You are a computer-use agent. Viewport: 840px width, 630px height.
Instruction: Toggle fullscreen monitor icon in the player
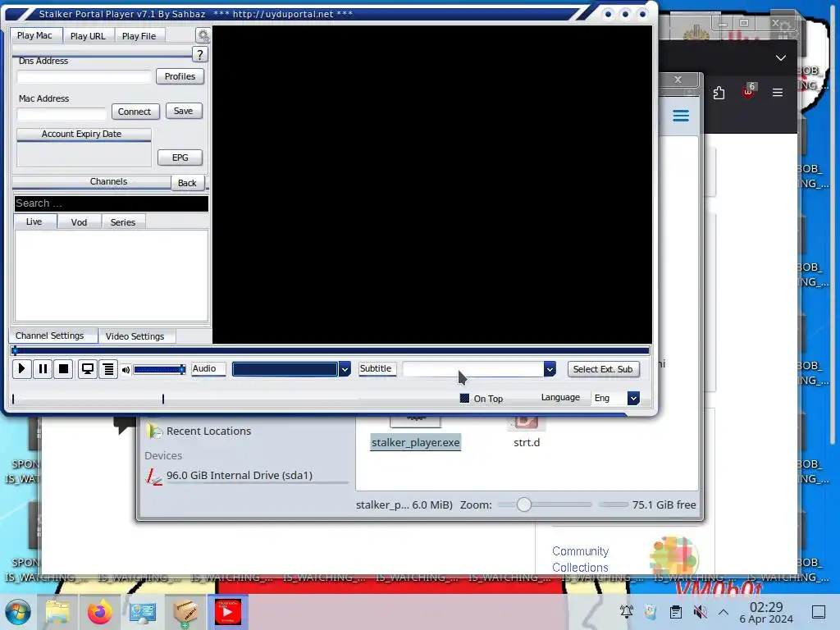(87, 369)
